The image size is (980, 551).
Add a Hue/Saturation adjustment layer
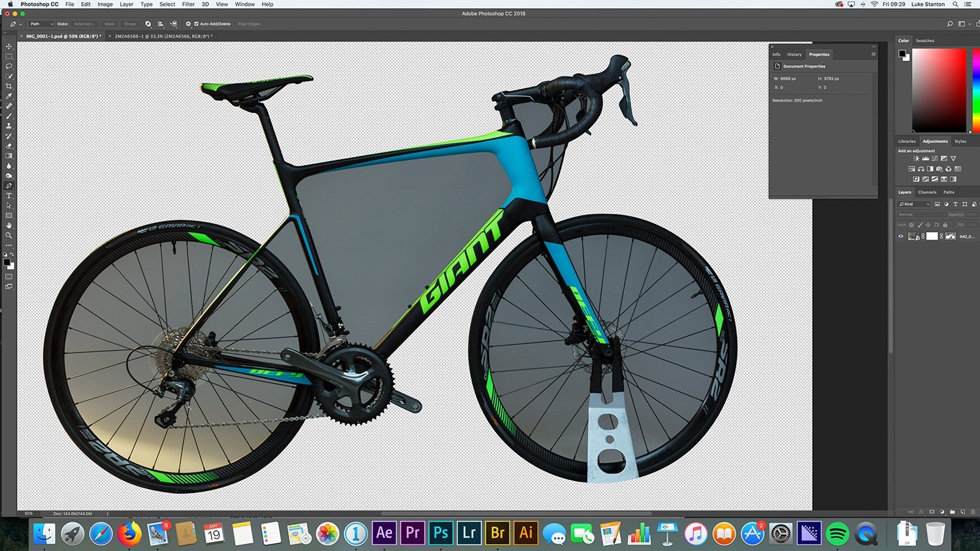tap(912, 168)
